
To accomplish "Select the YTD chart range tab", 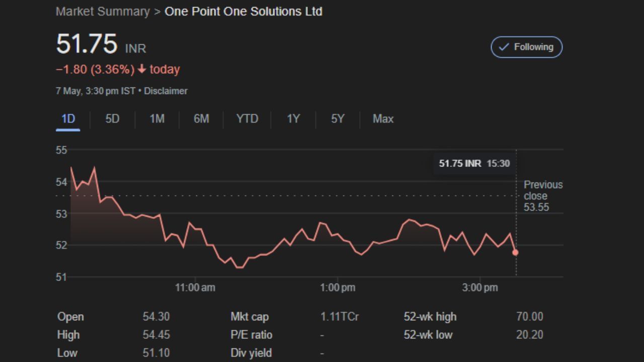I will [247, 119].
